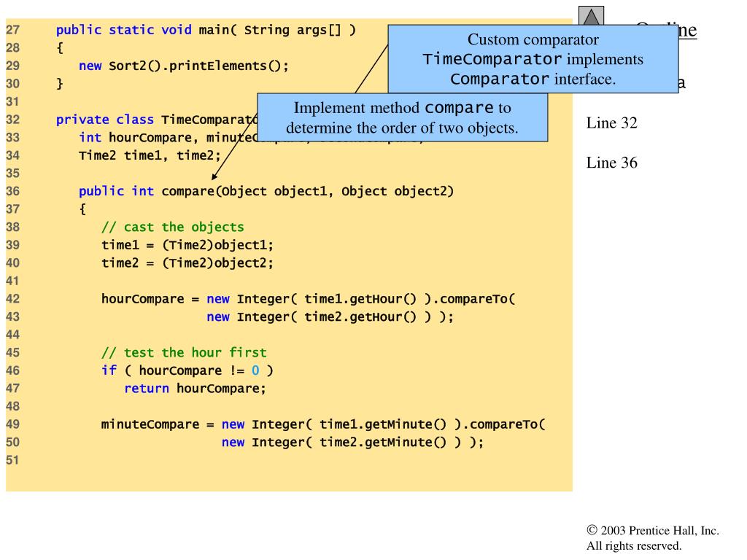747x560 pixels.
Task: Click the 'private class TimeComparator' code line
Action: (156, 120)
